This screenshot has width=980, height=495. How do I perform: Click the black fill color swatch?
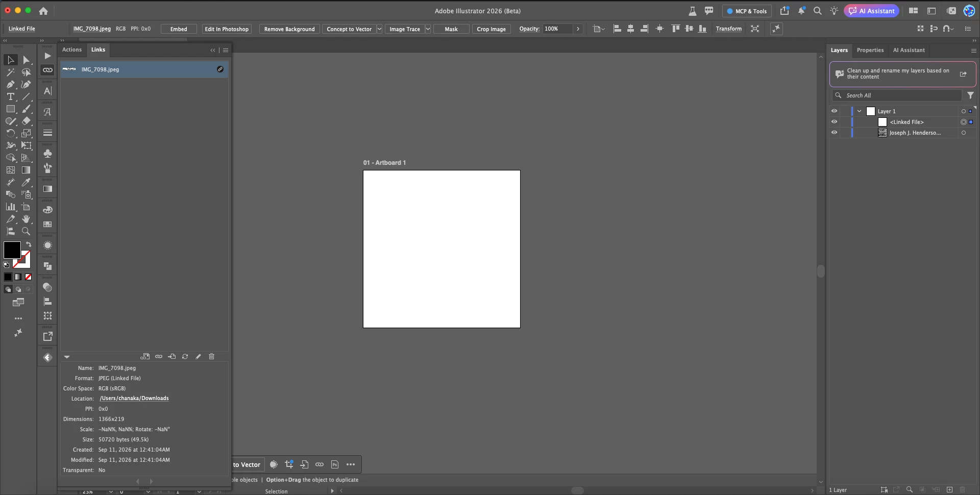[x=12, y=250]
